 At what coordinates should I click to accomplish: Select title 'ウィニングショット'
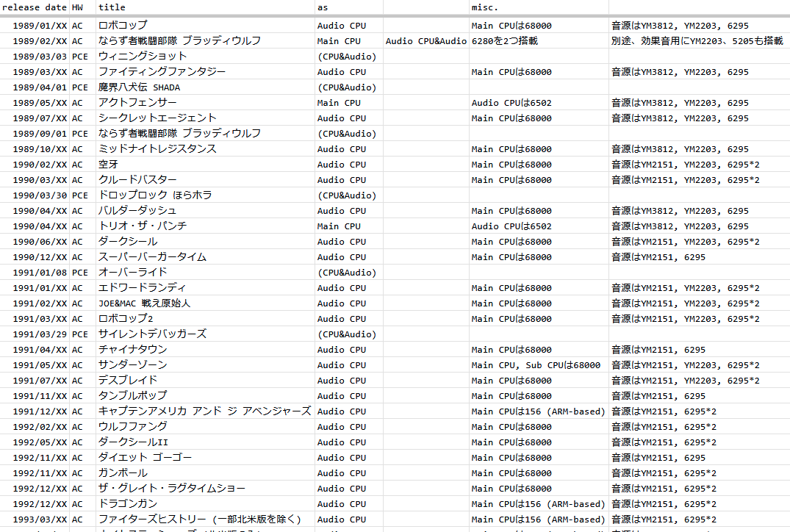pyautogui.click(x=143, y=56)
